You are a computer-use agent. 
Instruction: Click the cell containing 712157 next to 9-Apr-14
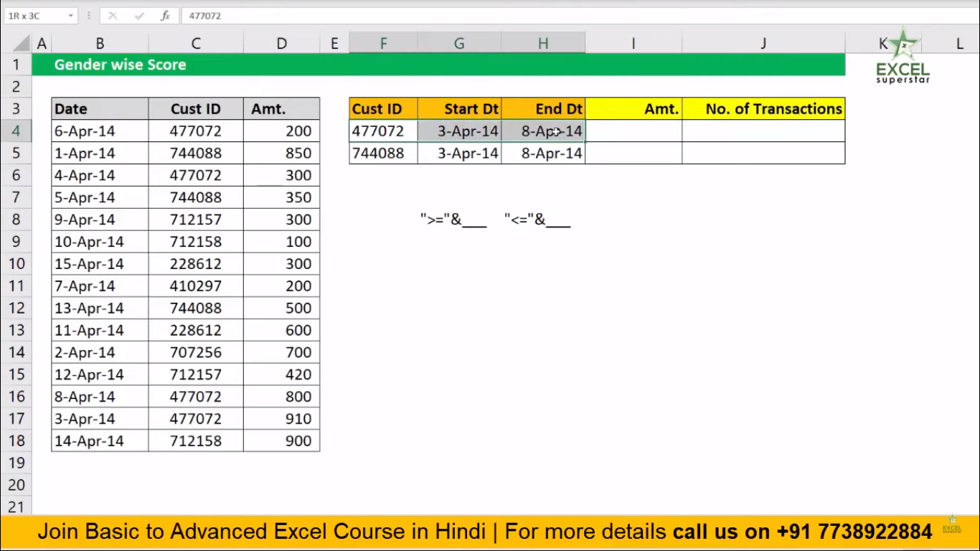[196, 220]
